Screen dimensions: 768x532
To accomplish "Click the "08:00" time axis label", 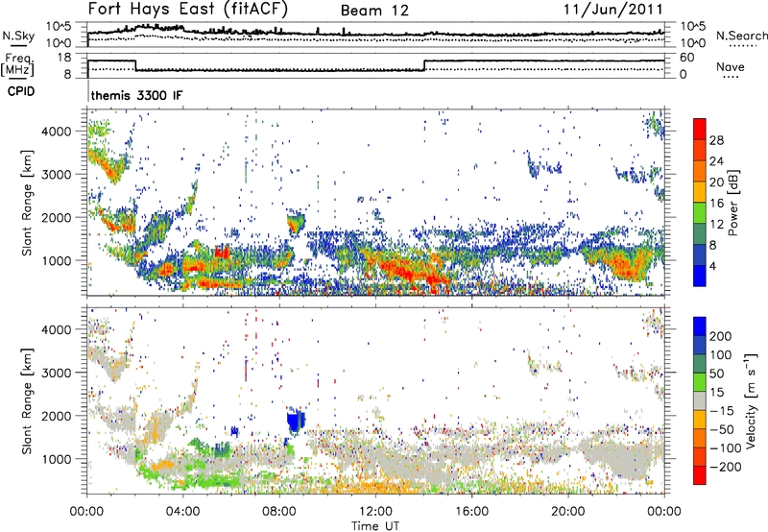I will [279, 512].
